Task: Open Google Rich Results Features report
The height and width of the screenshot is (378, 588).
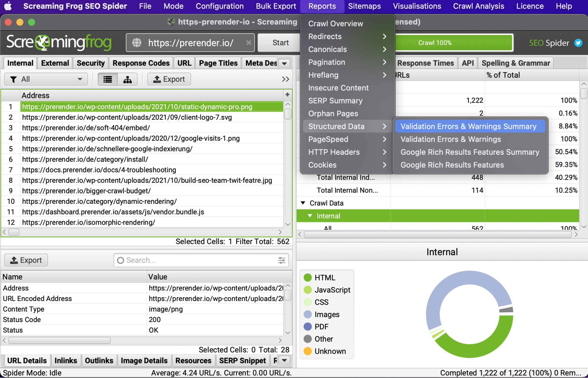Action: click(452, 165)
